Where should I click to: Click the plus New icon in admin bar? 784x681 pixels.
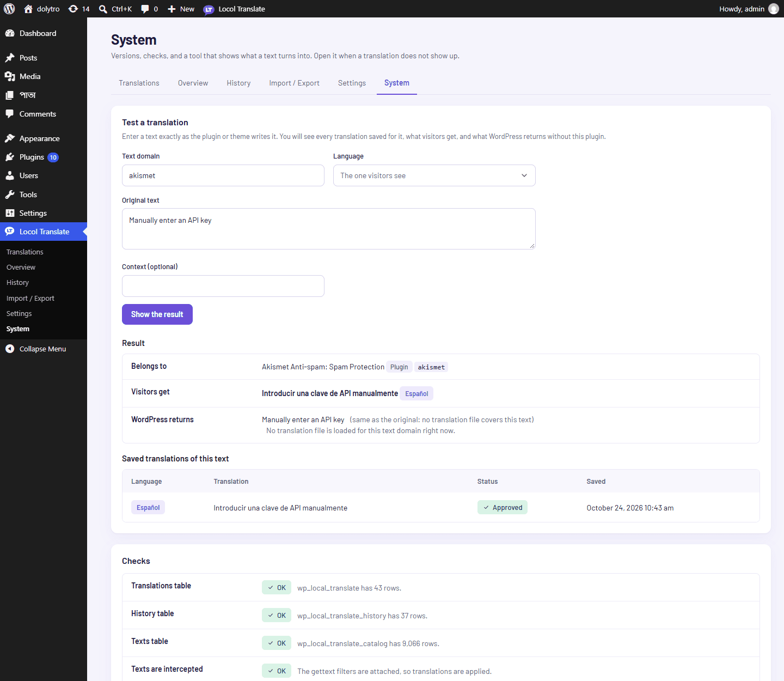[171, 9]
